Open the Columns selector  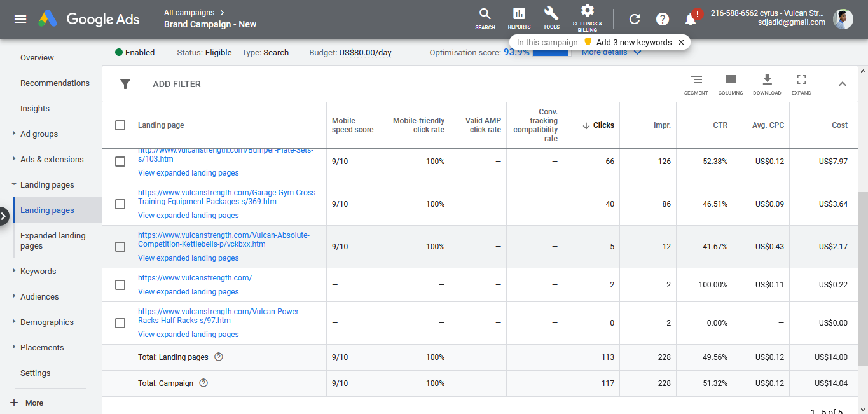(731, 83)
